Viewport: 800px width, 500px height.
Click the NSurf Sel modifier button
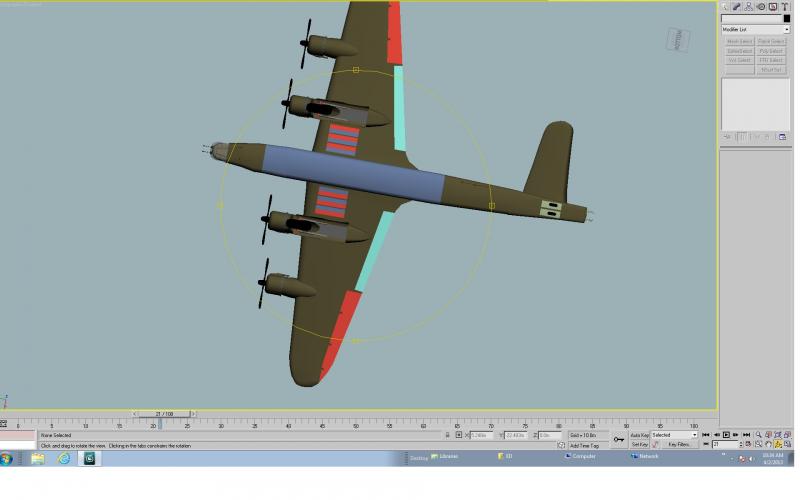coord(771,69)
